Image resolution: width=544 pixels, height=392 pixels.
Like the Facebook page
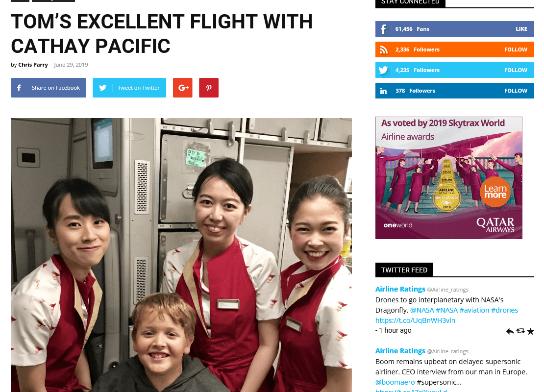click(521, 29)
